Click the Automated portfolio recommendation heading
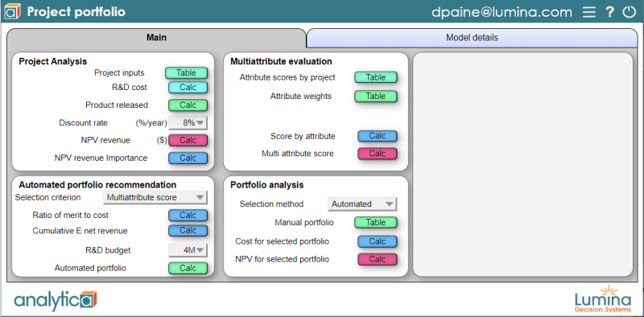644x317 pixels. pos(97,185)
